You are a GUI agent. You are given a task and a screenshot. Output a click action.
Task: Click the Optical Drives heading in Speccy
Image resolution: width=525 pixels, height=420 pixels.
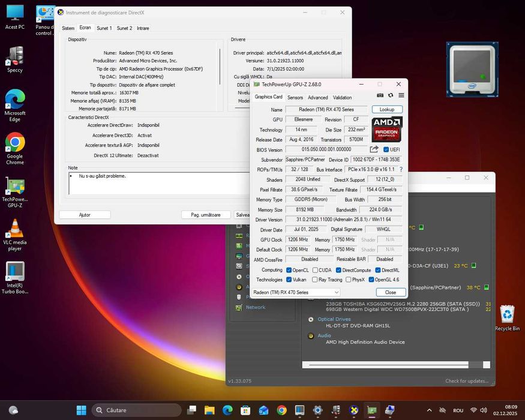[x=334, y=319]
